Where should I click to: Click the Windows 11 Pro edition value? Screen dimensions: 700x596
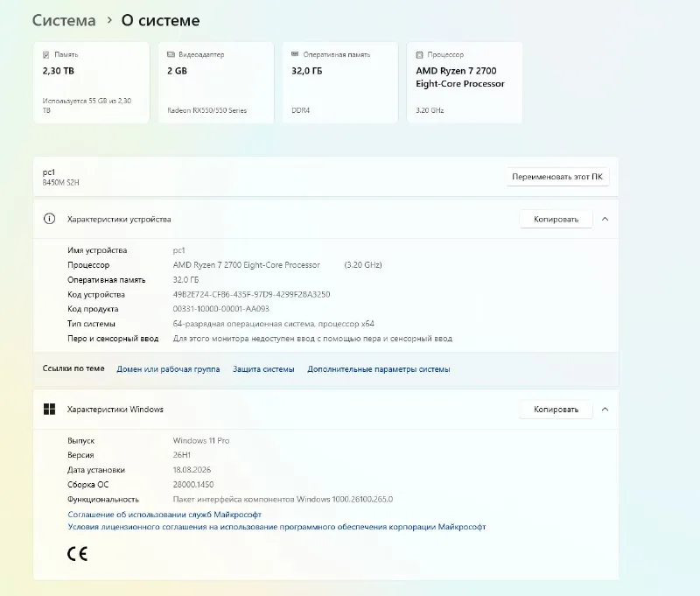pyautogui.click(x=201, y=440)
